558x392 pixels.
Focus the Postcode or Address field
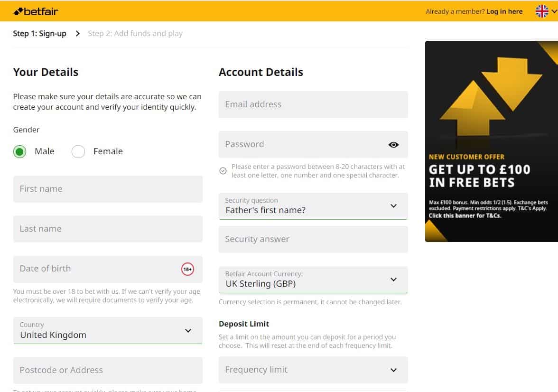[x=108, y=370]
